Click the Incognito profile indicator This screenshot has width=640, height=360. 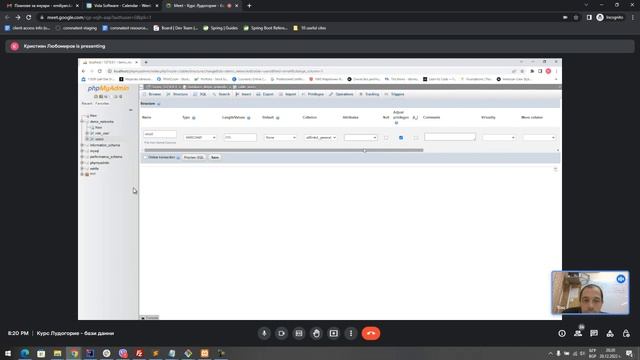click(x=610, y=18)
